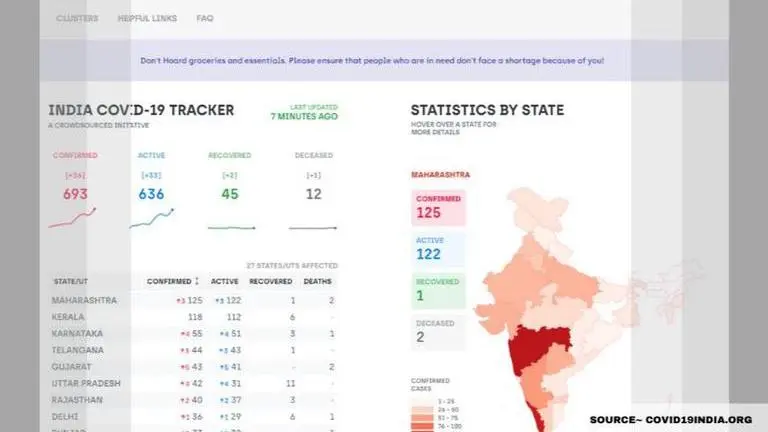The height and width of the screenshot is (432, 768).
Task: Click Maharashtra Active 122 stat box
Action: (x=438, y=251)
